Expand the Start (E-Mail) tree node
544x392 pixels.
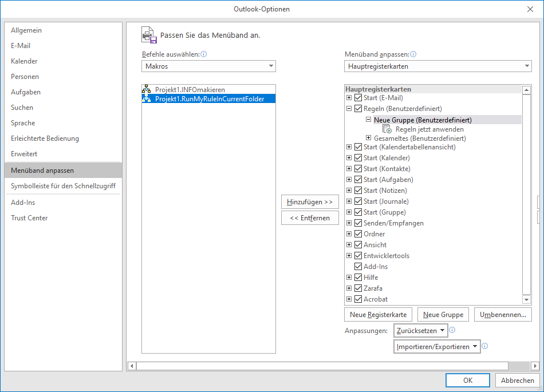point(349,98)
